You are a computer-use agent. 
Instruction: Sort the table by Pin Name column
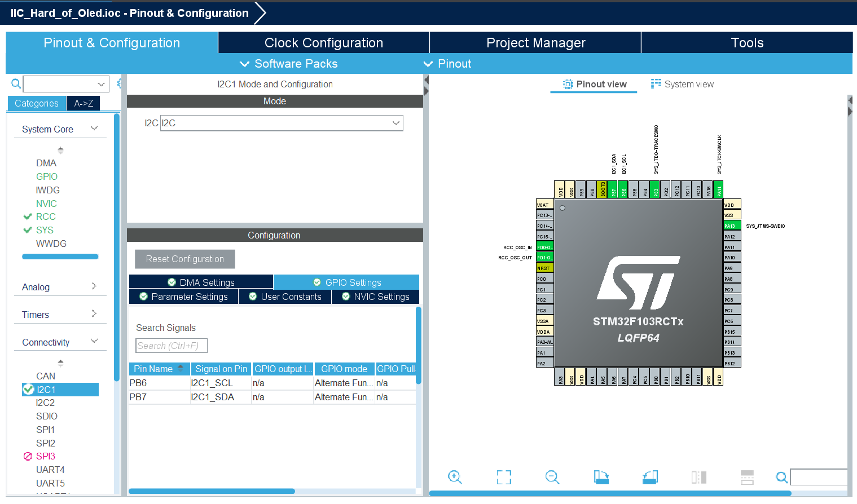coord(160,369)
